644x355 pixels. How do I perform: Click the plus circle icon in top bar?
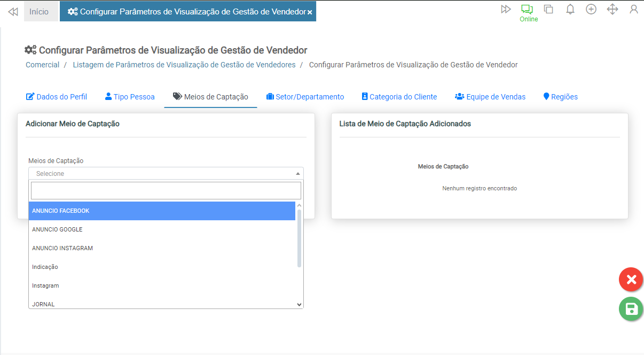pyautogui.click(x=591, y=9)
